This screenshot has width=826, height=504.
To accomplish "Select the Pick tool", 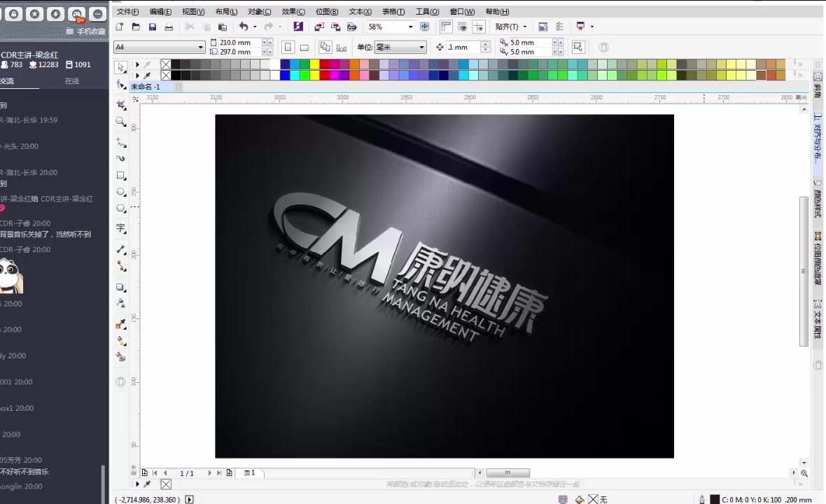I will 120,67.
